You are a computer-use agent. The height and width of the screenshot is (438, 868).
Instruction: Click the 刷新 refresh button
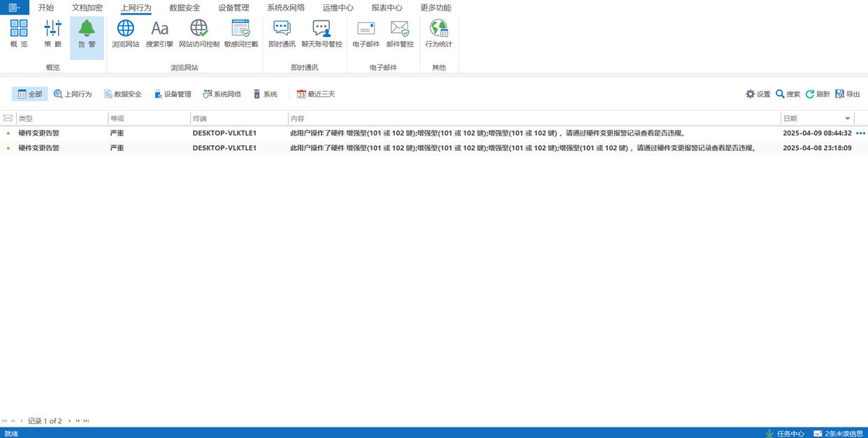818,94
